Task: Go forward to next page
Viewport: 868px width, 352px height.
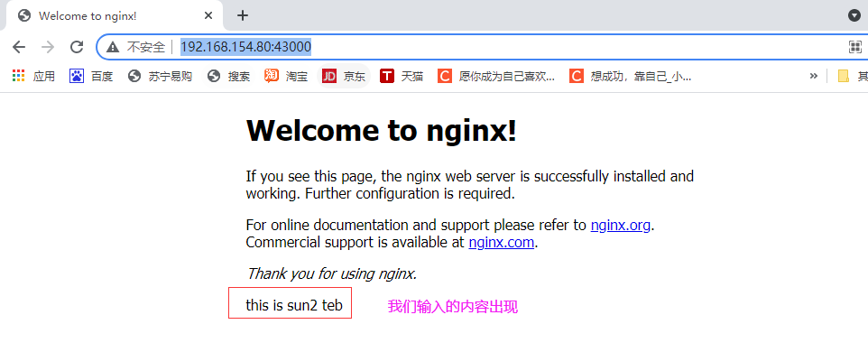Action: click(x=48, y=47)
